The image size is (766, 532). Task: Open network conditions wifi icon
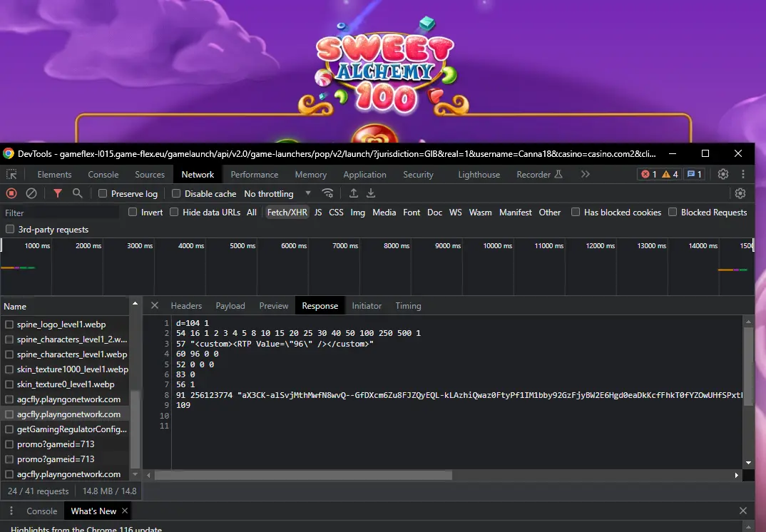(x=328, y=193)
